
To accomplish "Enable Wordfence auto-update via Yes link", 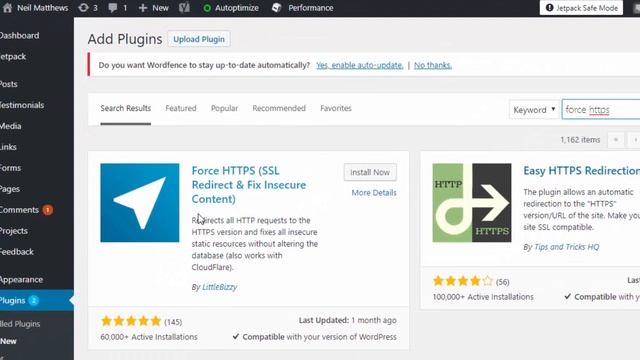I will [x=360, y=65].
